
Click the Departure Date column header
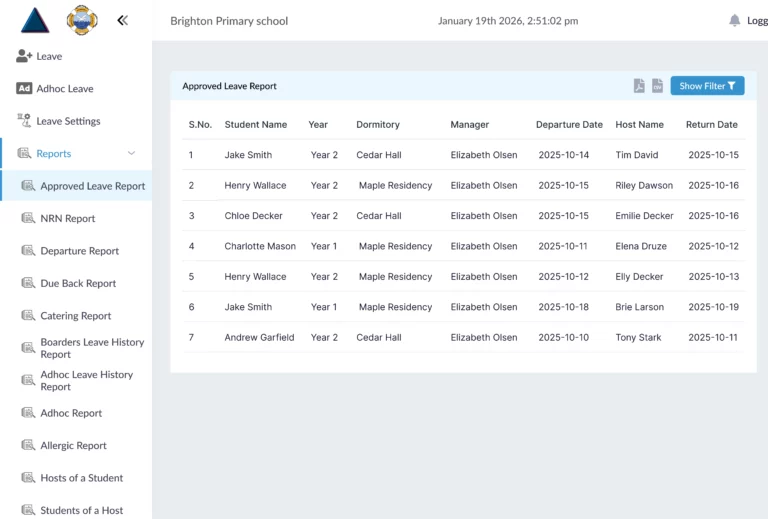pos(569,125)
